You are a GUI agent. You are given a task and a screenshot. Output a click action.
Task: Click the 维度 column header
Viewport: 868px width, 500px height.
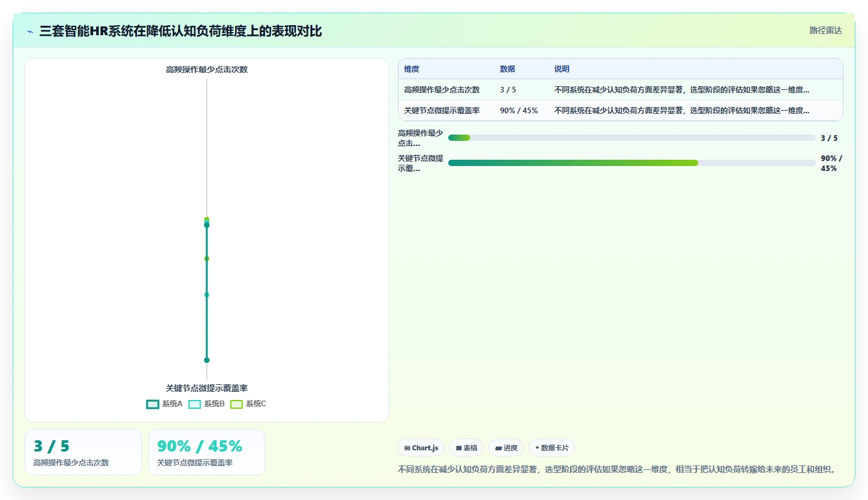point(412,69)
